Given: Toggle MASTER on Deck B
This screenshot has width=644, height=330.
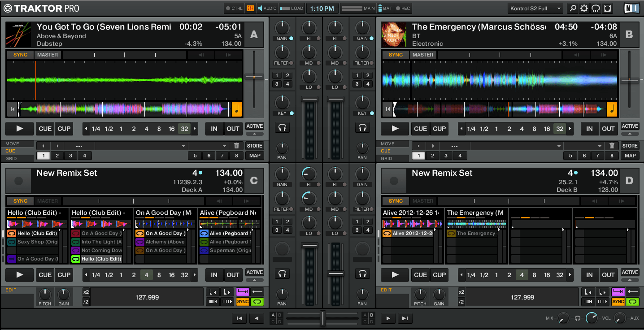Looking at the screenshot, I should (423, 55).
